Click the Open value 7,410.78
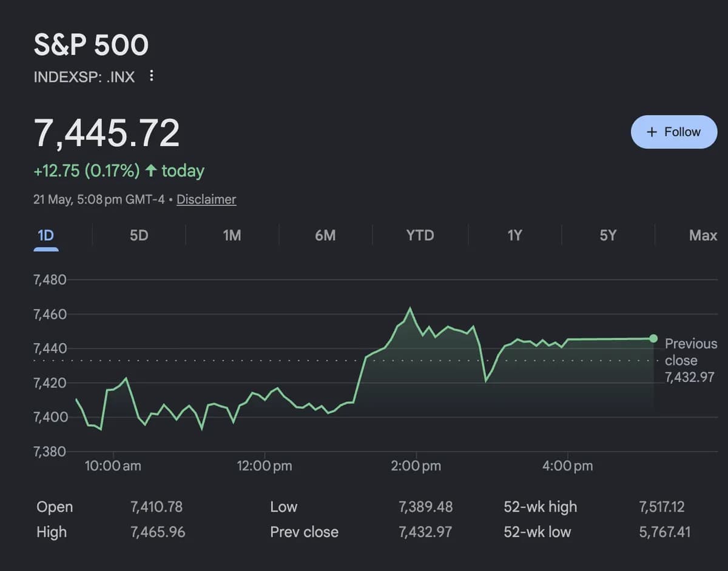728x571 pixels. click(x=157, y=507)
